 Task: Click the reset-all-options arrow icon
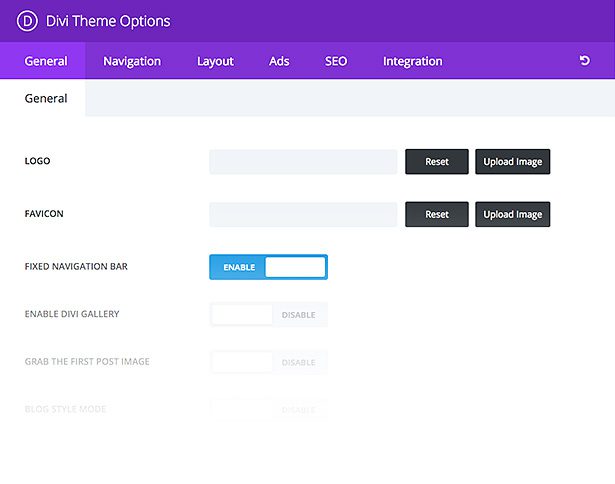[584, 61]
